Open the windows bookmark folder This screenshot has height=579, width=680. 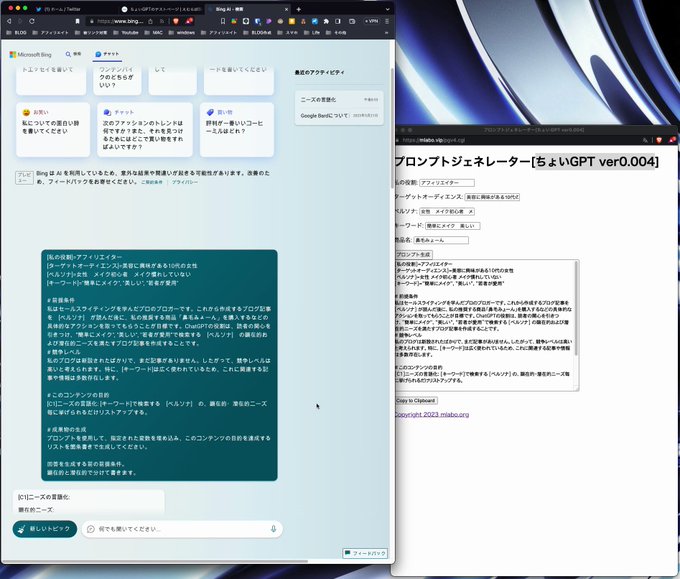coord(182,33)
